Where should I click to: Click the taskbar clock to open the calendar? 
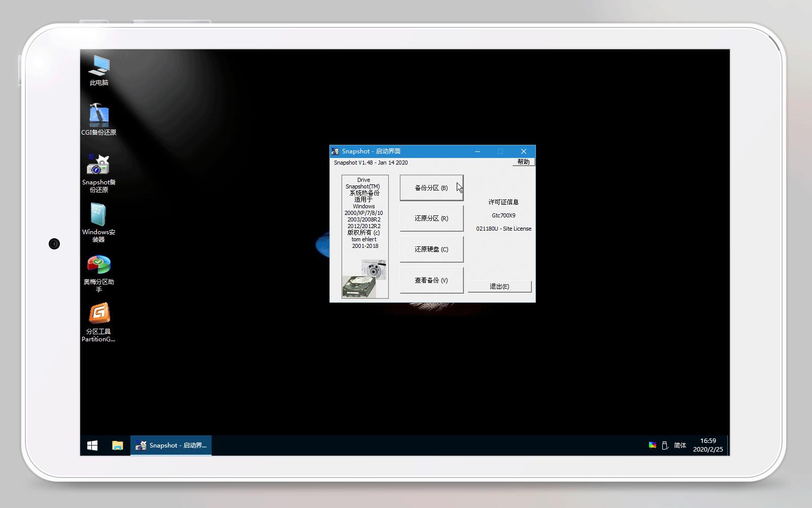708,445
